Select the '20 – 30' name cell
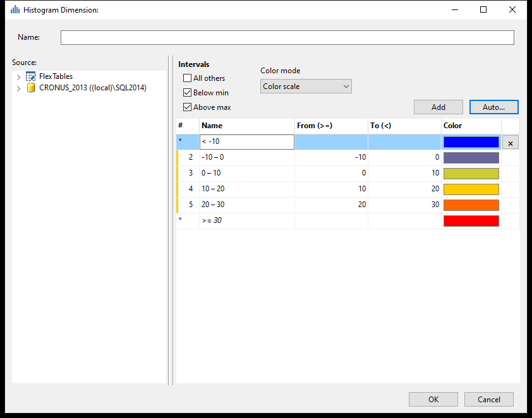The width and height of the screenshot is (532, 418). coord(246,205)
